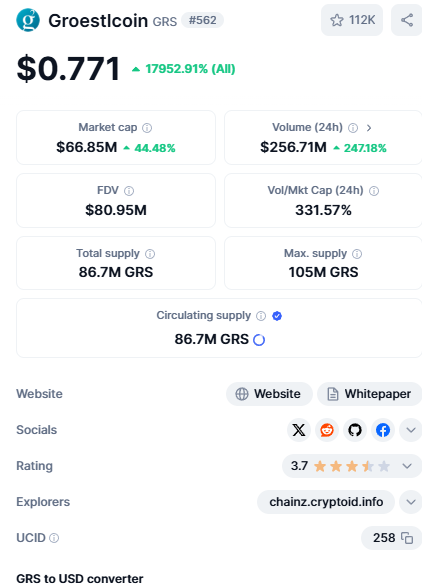Click the $0.771 price text

tap(68, 69)
